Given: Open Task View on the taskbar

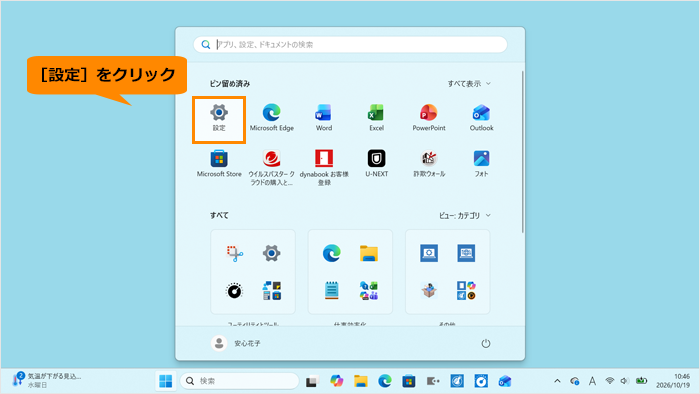Looking at the screenshot, I should 312,382.
